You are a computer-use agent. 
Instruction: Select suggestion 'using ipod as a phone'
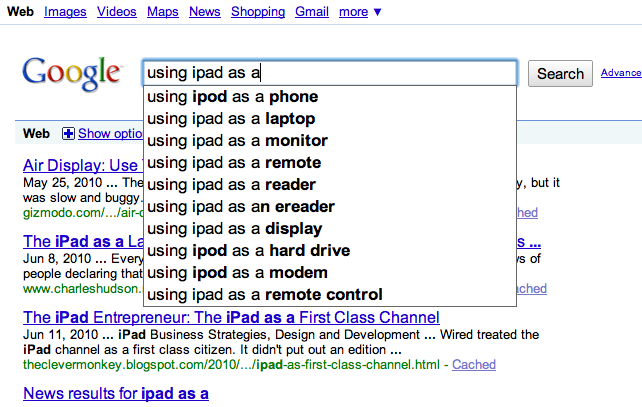coord(330,97)
